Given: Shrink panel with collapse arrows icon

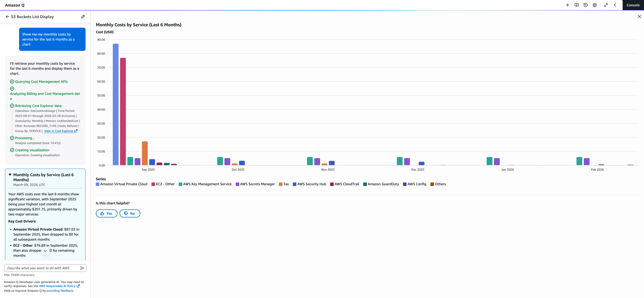Looking at the screenshot, I should [606, 5].
